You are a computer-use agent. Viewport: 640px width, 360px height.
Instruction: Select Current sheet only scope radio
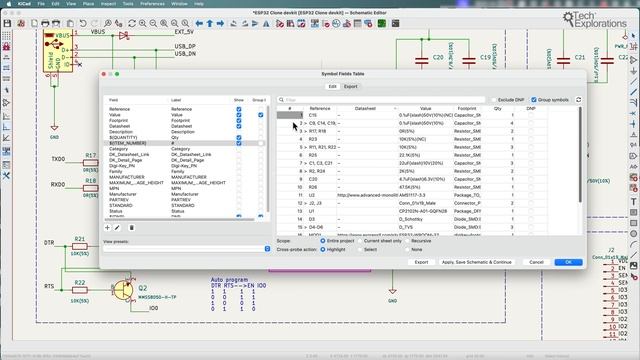360,241
